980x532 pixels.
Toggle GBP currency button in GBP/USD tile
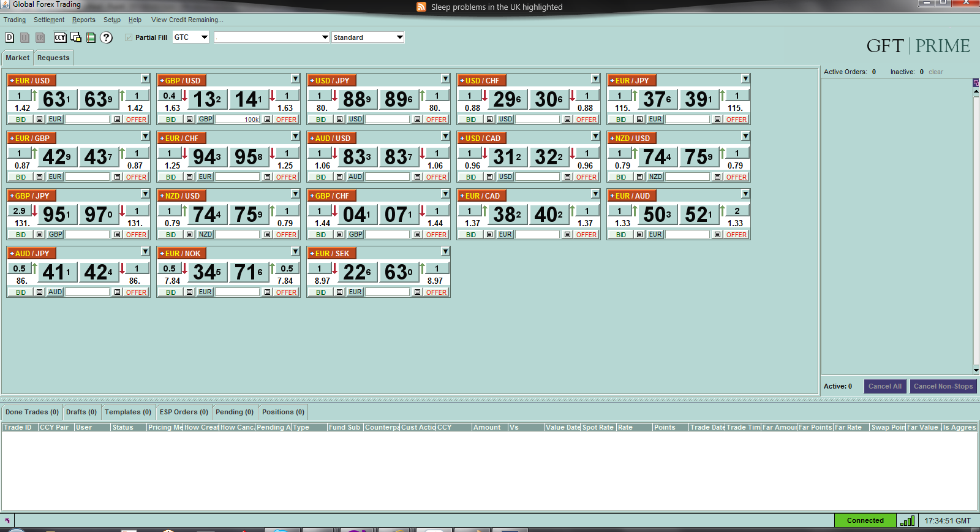tap(205, 120)
